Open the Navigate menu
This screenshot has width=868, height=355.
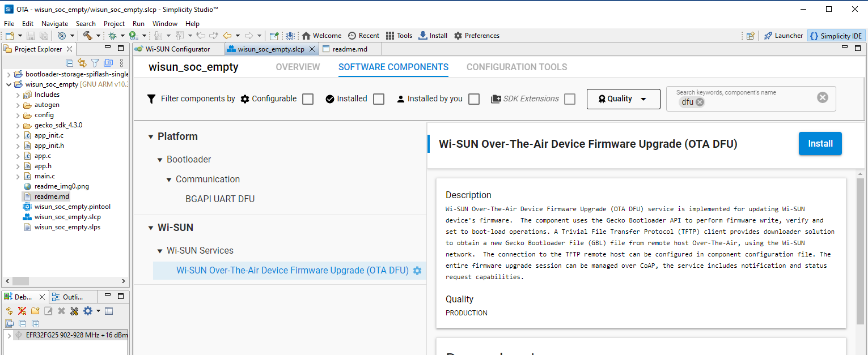54,24
